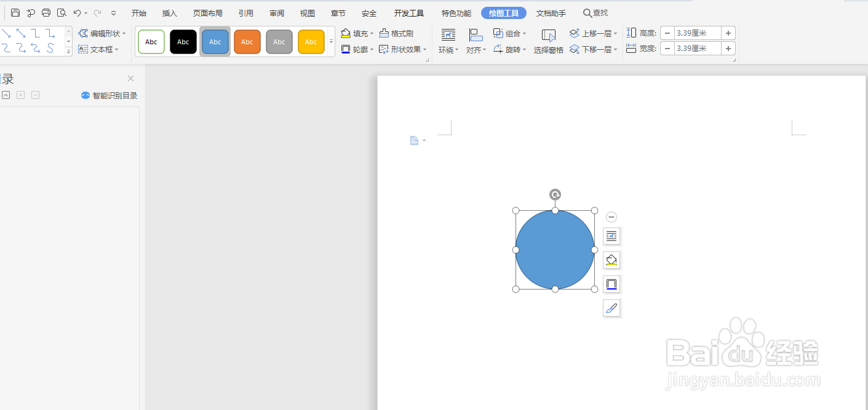The image size is (868, 410).
Task: Collapse the shape options using the minus toggle
Action: pos(611,216)
